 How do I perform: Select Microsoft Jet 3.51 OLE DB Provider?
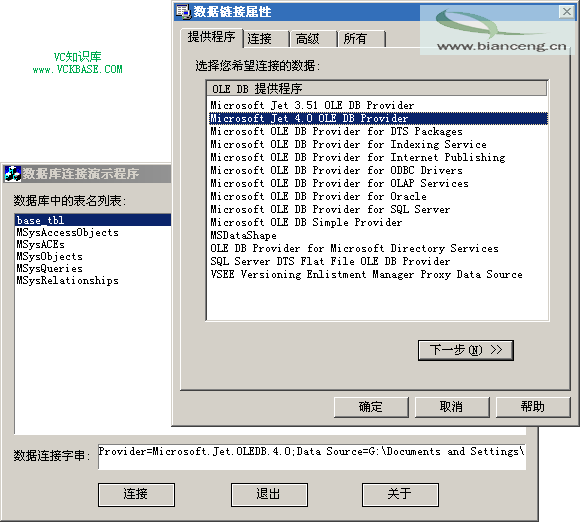[x=377, y=105]
